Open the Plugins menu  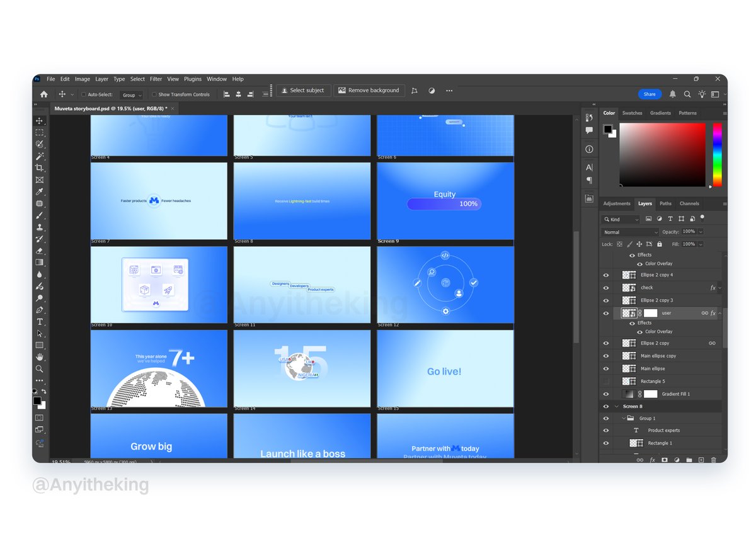(x=193, y=79)
